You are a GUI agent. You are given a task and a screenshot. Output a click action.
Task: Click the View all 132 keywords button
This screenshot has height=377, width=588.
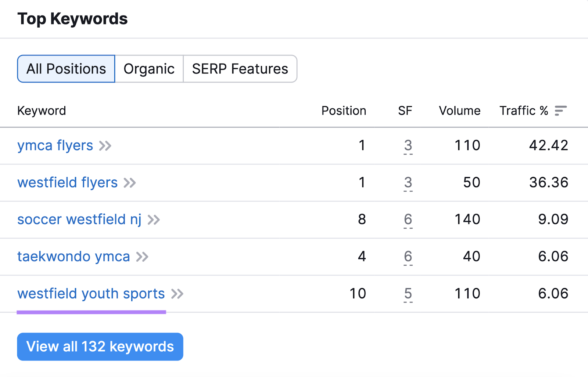[100, 347]
